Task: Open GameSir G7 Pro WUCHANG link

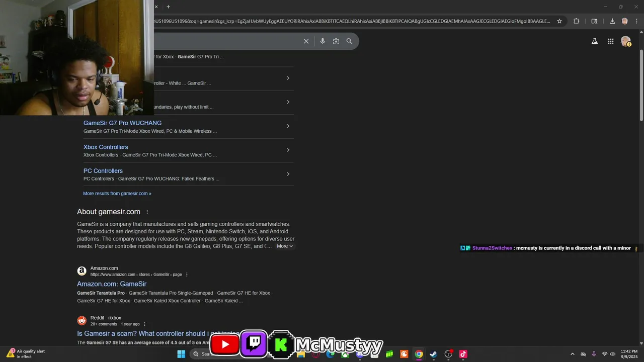Action: pos(122,123)
